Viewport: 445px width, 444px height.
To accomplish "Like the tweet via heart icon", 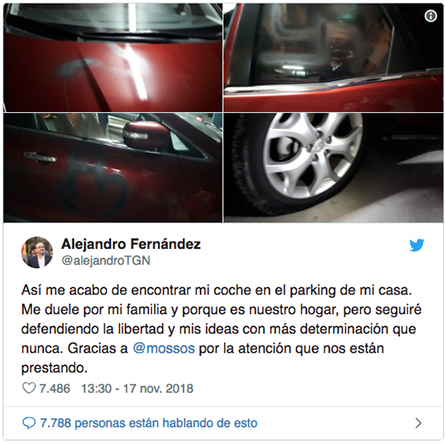I will coord(29,388).
